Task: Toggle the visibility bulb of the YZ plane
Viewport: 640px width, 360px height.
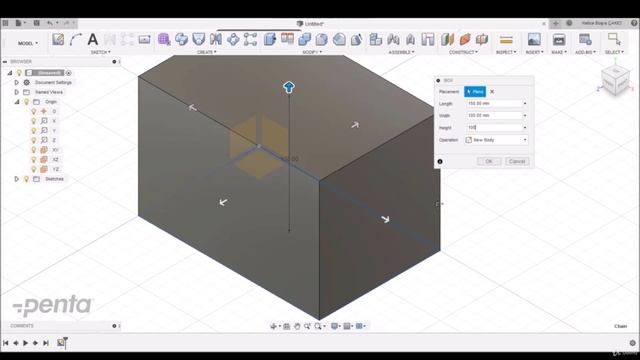Action: coord(34,169)
